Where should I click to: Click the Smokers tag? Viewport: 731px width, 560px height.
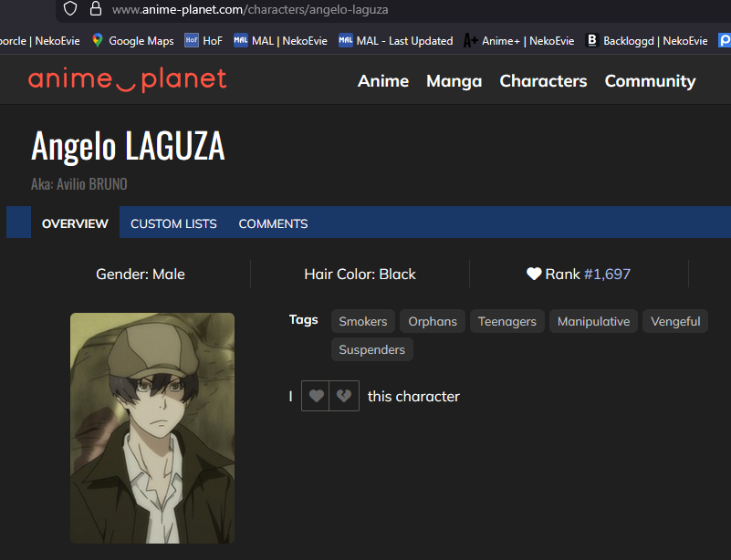[x=363, y=321]
